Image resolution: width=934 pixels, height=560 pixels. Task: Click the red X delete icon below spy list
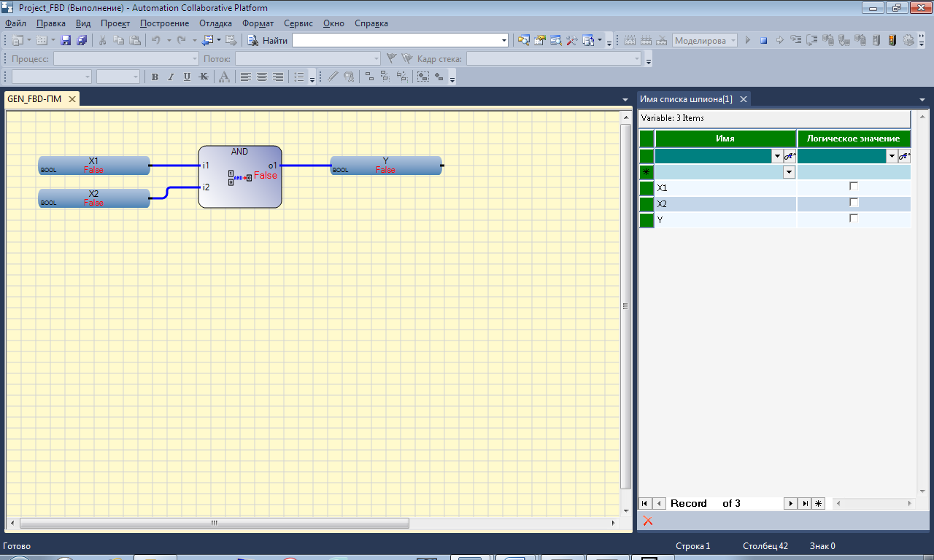coord(647,521)
